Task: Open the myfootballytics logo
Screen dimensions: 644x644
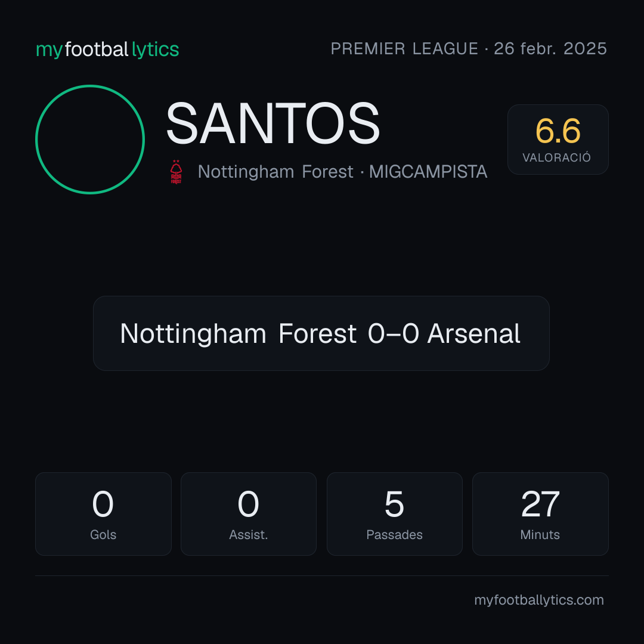Action: pyautogui.click(x=107, y=49)
